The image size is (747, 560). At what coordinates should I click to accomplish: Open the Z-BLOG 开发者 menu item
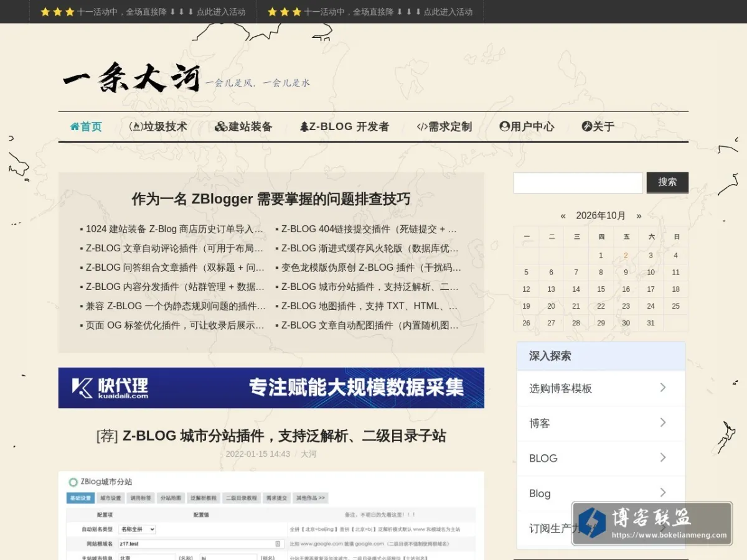(x=344, y=127)
